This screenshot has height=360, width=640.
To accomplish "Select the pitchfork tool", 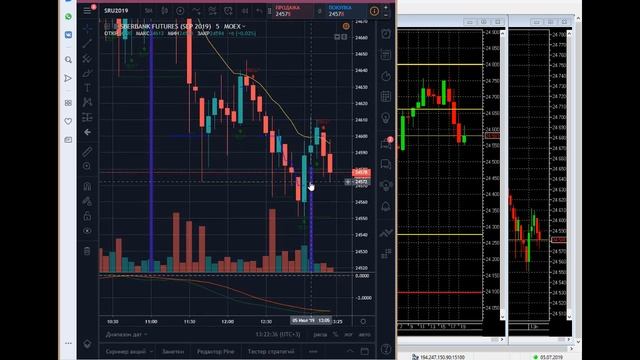I will pos(87,59).
